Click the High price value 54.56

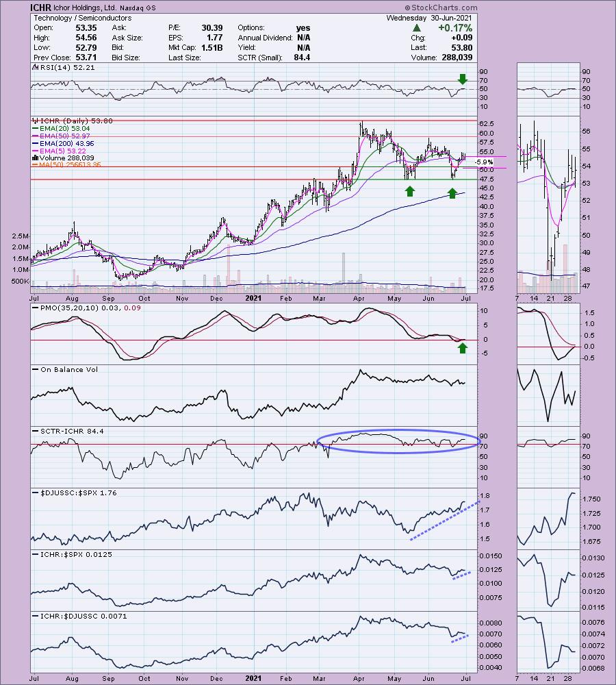(86, 38)
